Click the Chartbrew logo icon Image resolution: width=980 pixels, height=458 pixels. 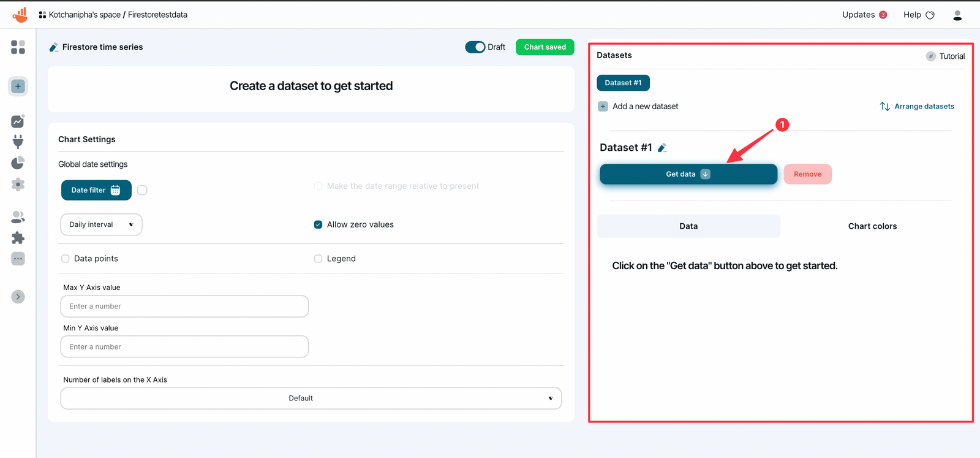coord(20,15)
